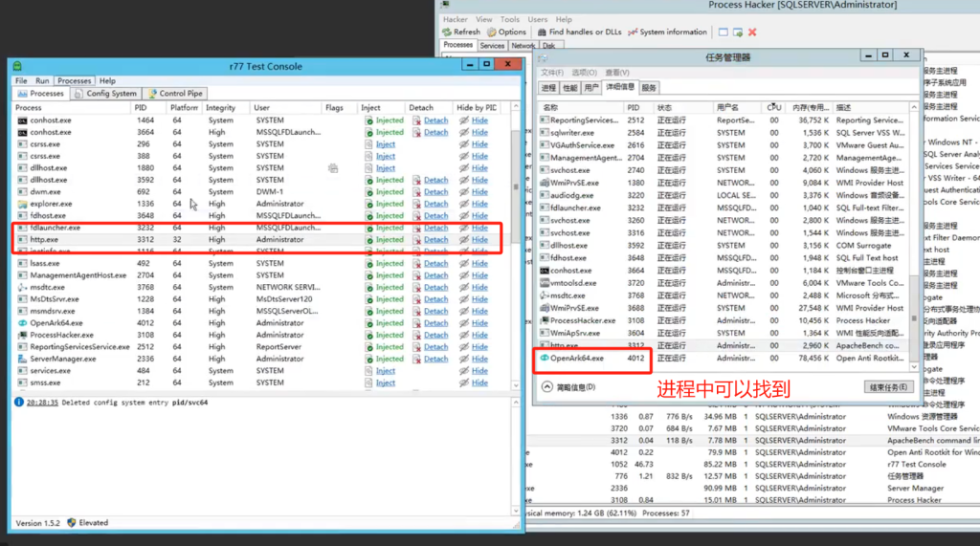Open 文件(F) menu in Task Manager
The height and width of the screenshot is (546, 980).
coord(552,73)
